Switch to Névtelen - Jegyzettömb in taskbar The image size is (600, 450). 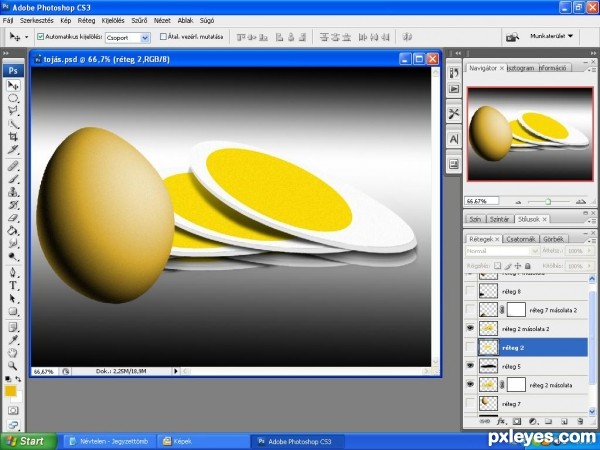coord(109,441)
